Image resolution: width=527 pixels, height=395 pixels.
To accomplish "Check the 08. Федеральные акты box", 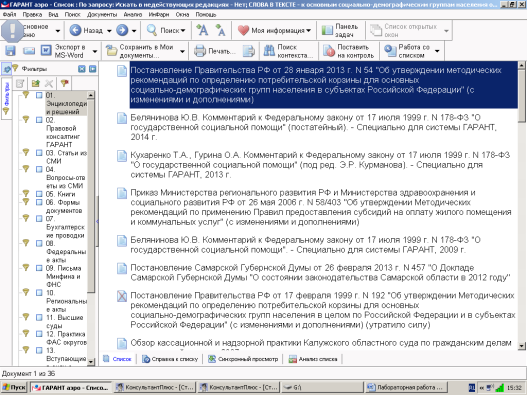I will [39, 243].
